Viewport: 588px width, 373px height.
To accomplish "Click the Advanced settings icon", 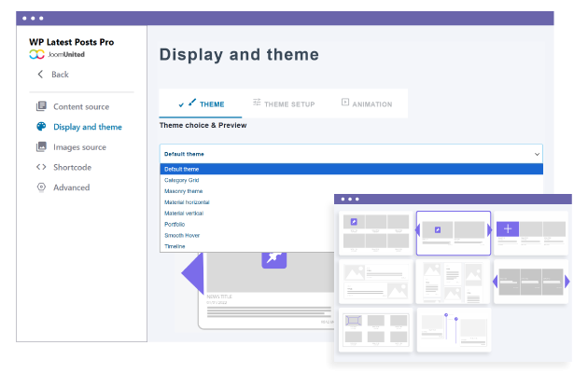I will coord(40,187).
